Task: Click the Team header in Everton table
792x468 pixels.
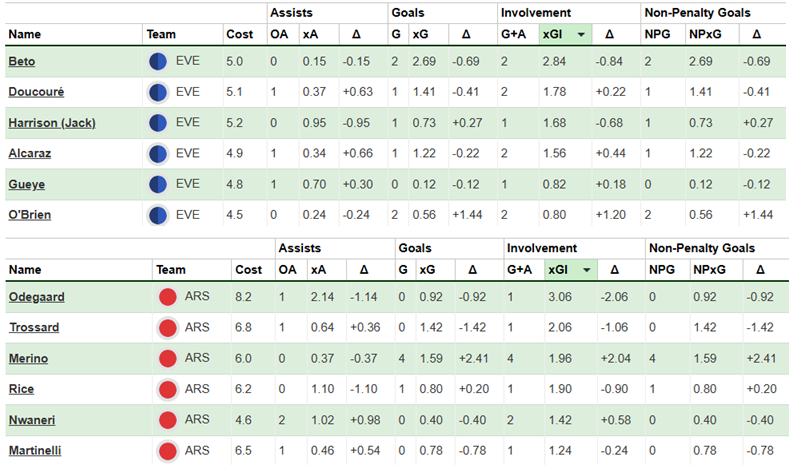Action: click(x=161, y=33)
